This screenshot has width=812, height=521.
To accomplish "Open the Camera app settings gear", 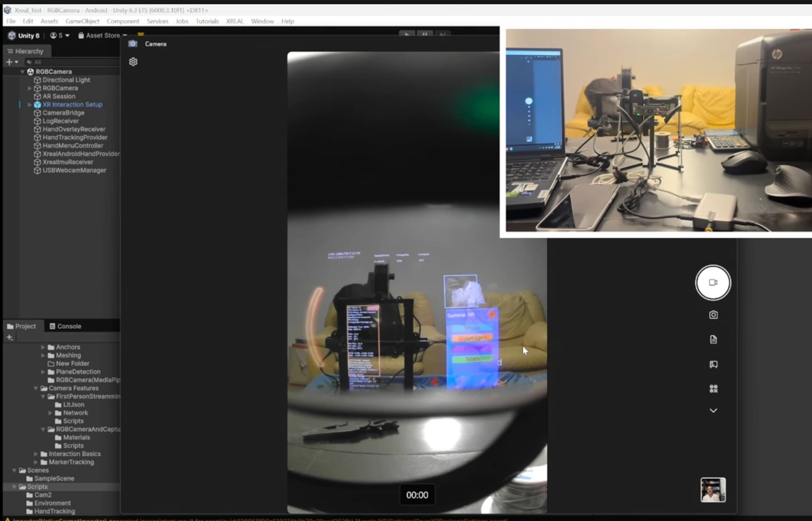I will [133, 62].
